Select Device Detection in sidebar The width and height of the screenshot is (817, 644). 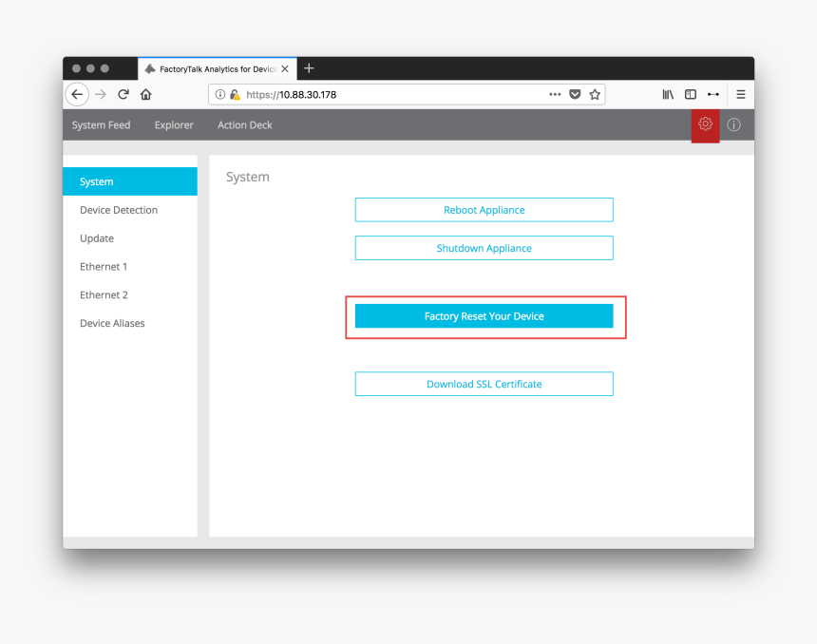click(130, 210)
